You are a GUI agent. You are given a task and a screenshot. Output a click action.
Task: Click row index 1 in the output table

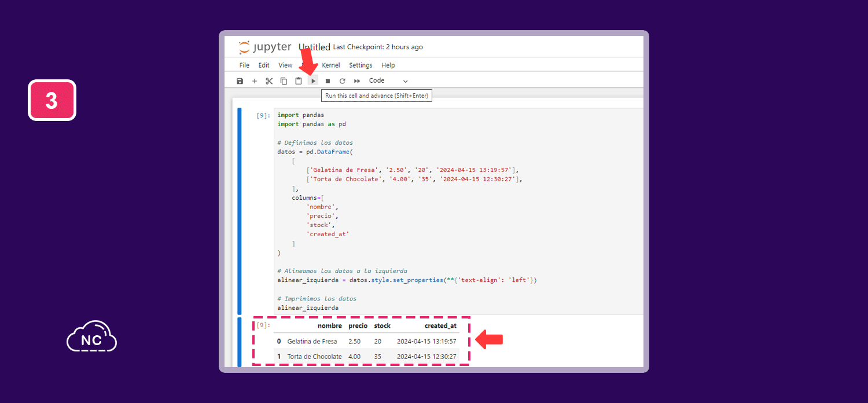coord(279,357)
